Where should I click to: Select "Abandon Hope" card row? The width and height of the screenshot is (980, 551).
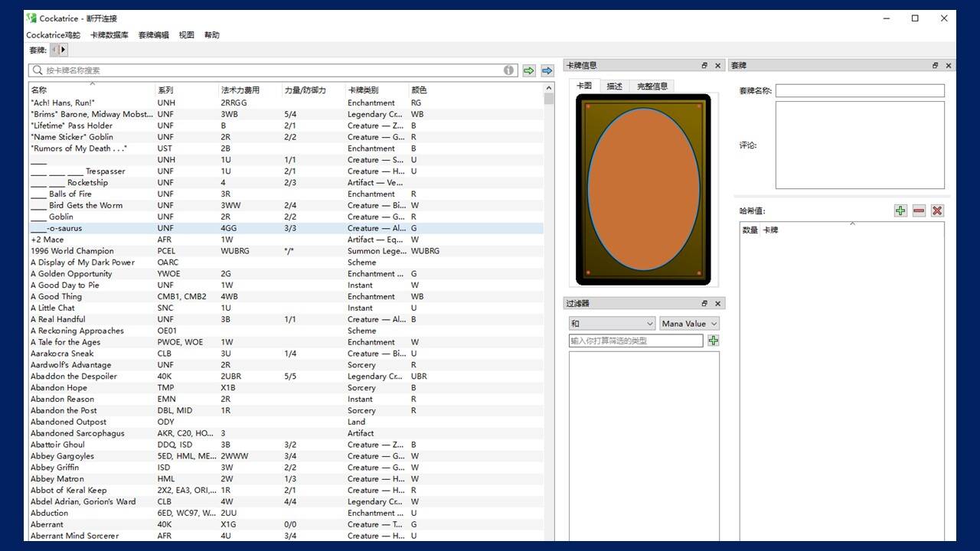[286, 388]
